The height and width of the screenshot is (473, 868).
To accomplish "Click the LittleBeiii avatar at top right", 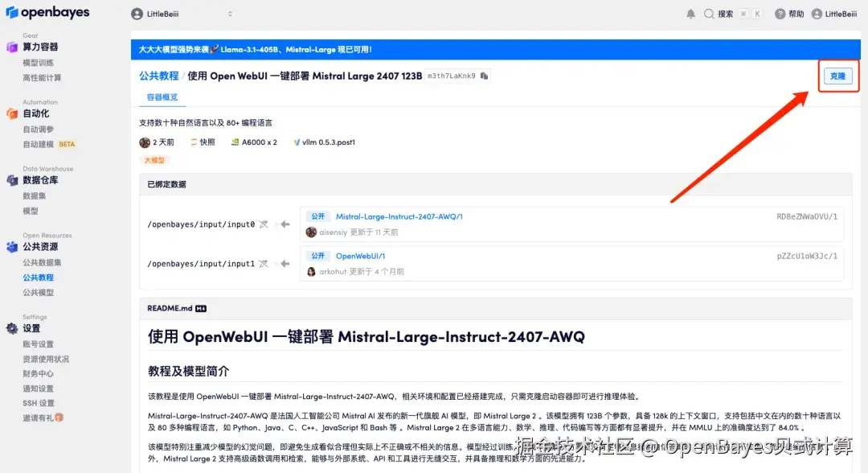I will tap(817, 14).
